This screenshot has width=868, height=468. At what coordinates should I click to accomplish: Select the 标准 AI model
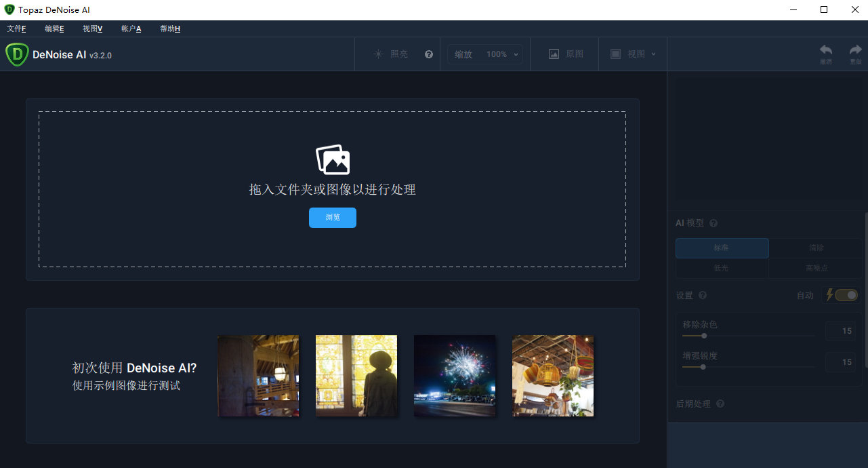click(722, 248)
